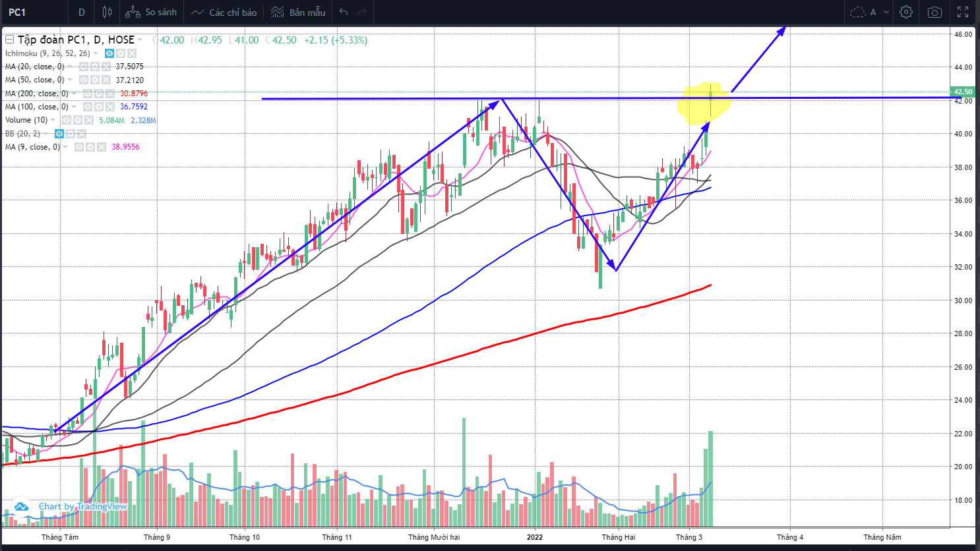Open the candlestick chart style selector
Image resolution: width=980 pixels, height=551 pixels.
(x=107, y=12)
